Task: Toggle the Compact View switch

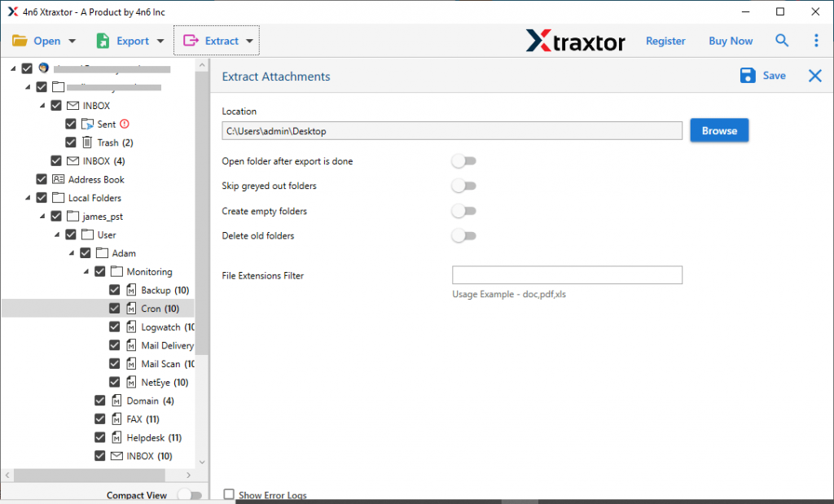Action: click(x=191, y=494)
